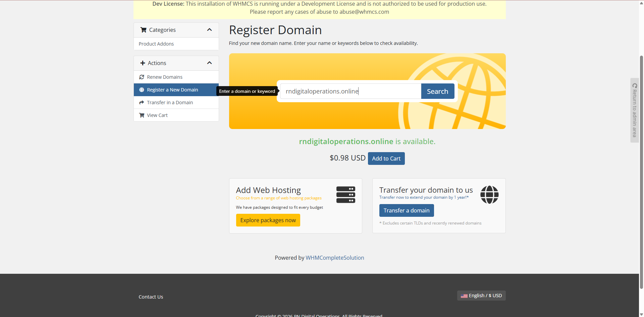Click the globe icon for Register a New Domain
The height and width of the screenshot is (317, 644).
pos(142,90)
